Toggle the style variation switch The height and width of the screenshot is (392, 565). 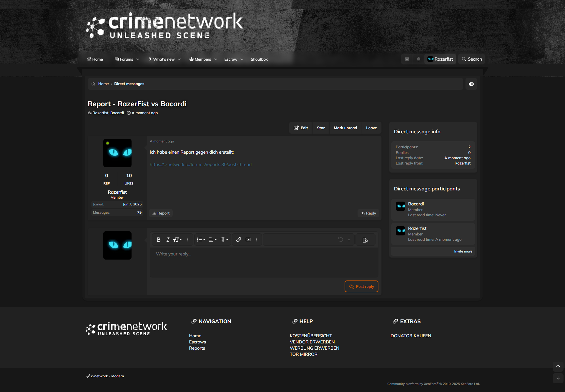[471, 84]
